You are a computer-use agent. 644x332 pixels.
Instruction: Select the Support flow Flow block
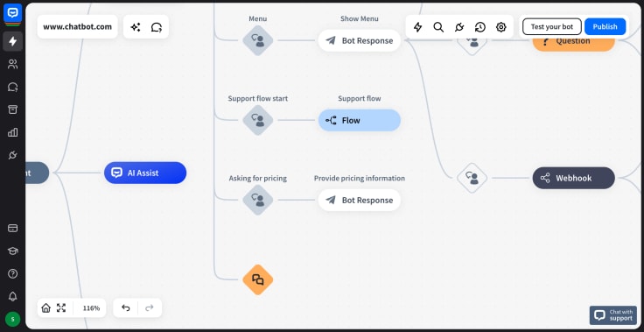point(360,120)
